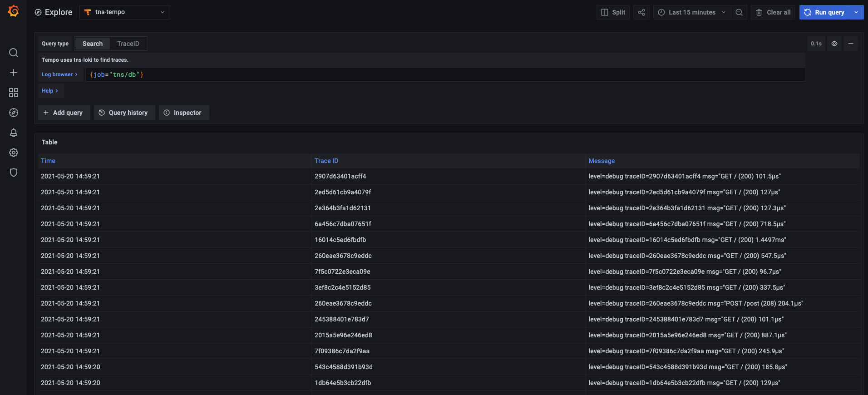868x395 pixels.
Task: Remove query with the minus button
Action: [850, 44]
